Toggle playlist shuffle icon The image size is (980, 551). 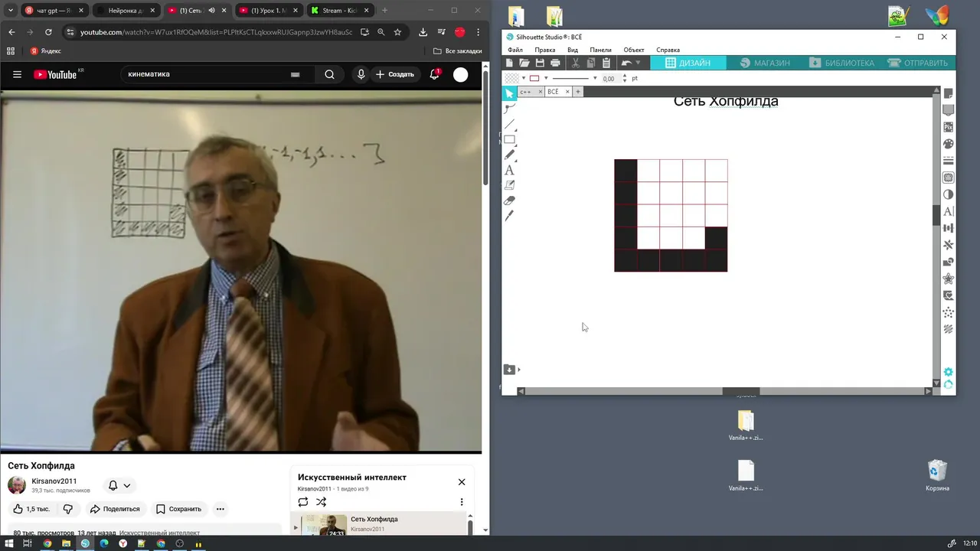(x=322, y=502)
